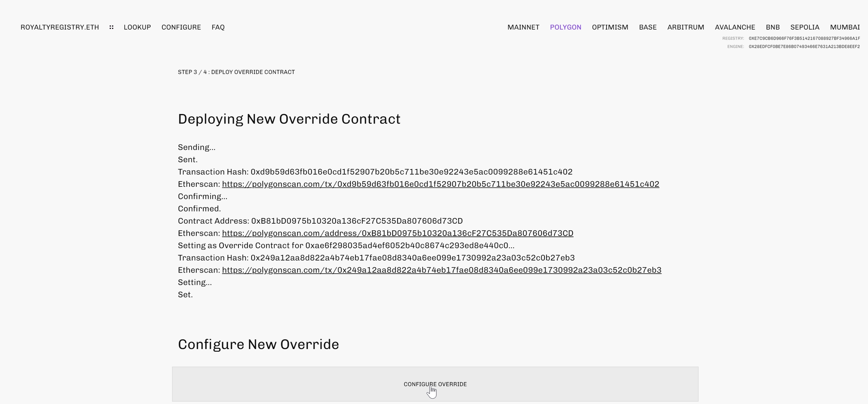Switch to the SEPOLIA testnet
Viewport: 868px width, 404px height.
point(805,27)
